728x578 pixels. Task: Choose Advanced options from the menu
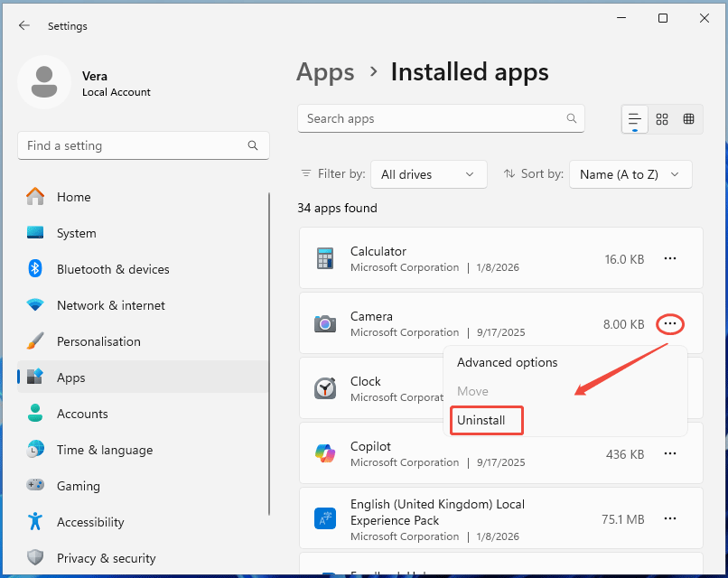click(506, 362)
